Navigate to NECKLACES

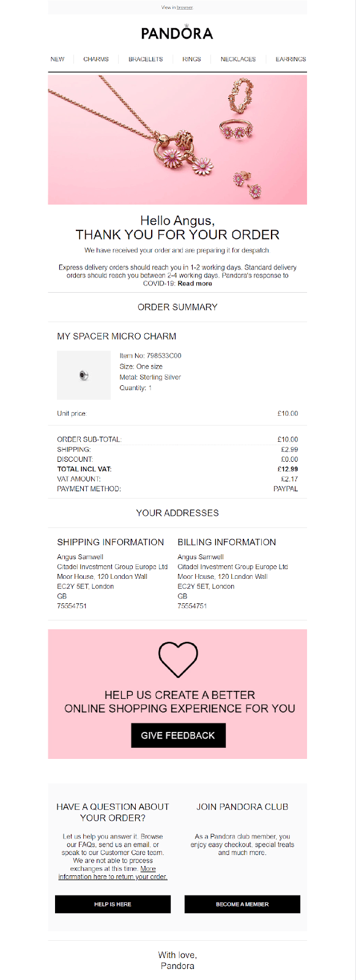238,59
